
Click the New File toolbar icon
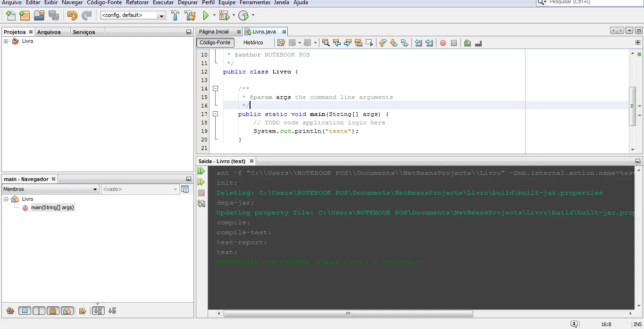pos(10,16)
